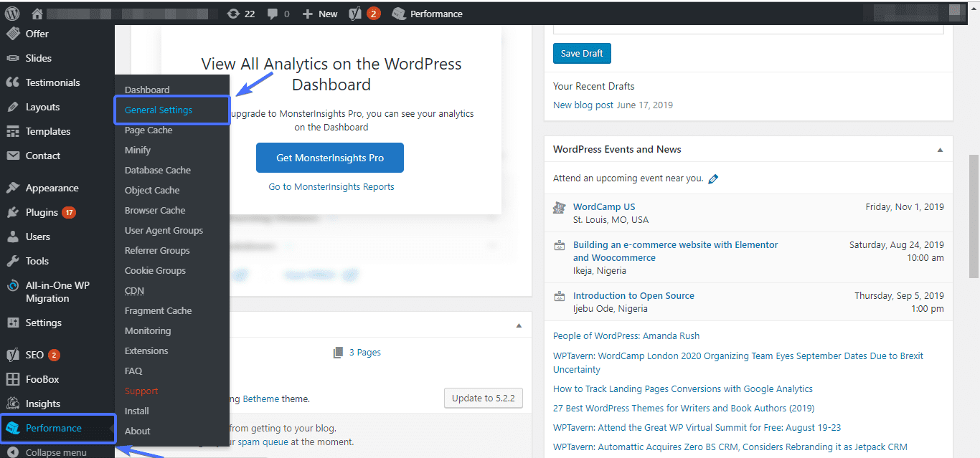The width and height of the screenshot is (980, 458).
Task: Open Page Cache submenu item
Action: pos(149,130)
